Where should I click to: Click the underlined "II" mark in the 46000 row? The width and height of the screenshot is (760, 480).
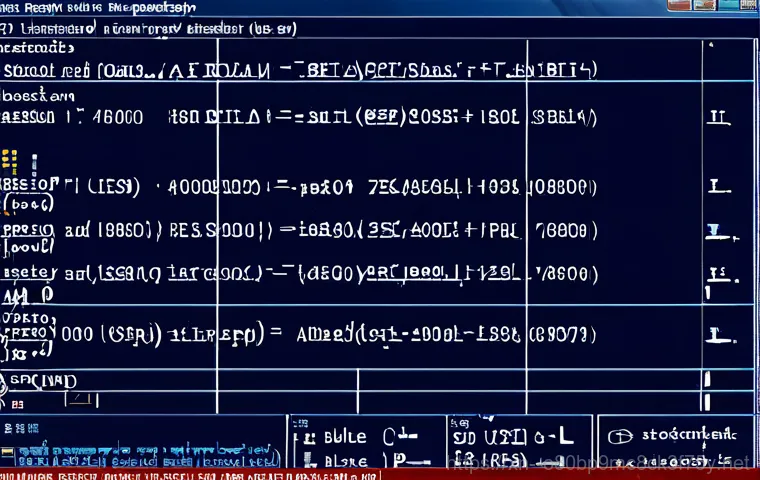point(718,117)
